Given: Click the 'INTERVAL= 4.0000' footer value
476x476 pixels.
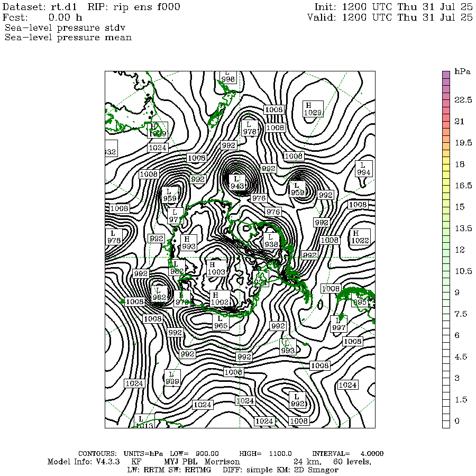Looking at the screenshot, I should [348, 454].
